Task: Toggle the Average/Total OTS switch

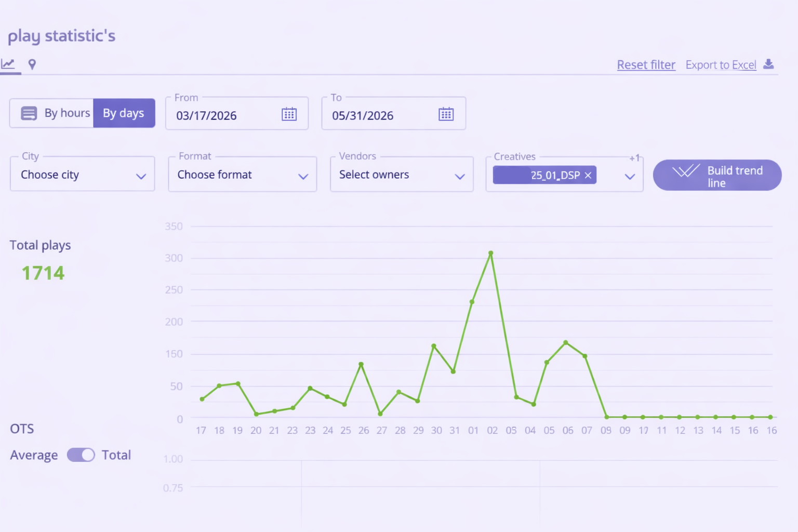Action: 81,455
